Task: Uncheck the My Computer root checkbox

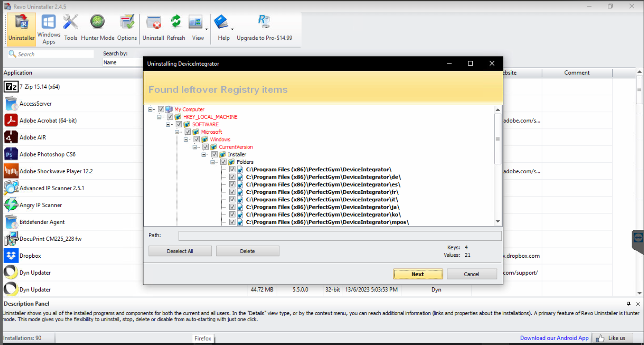Action: (161, 109)
